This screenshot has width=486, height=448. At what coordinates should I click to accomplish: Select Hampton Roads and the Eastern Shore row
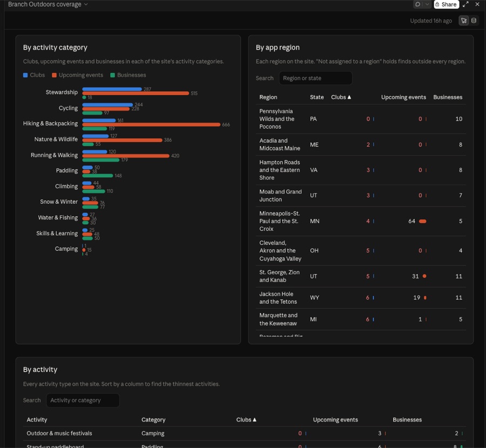coord(361,170)
